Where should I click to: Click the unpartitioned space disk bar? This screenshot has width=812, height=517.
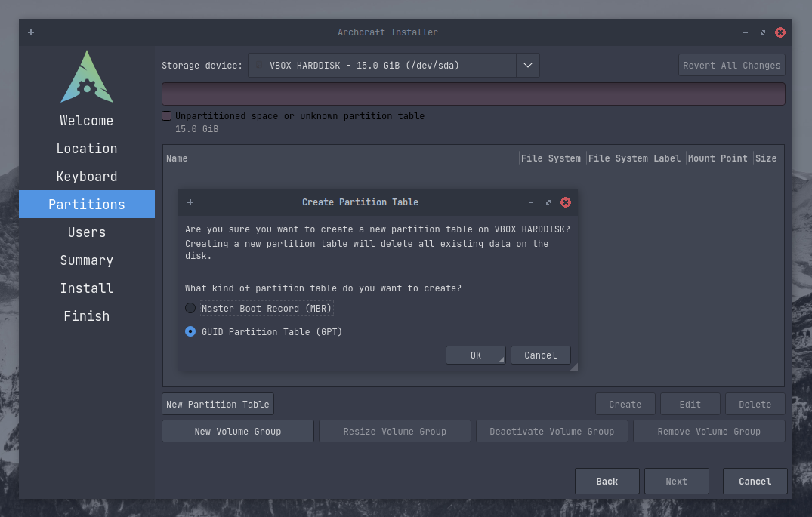(474, 94)
